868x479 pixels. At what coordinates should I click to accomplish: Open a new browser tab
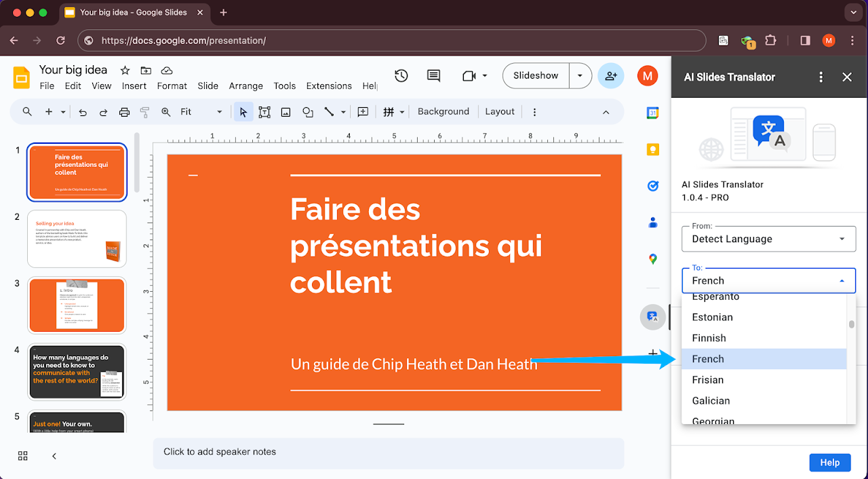[x=224, y=12]
